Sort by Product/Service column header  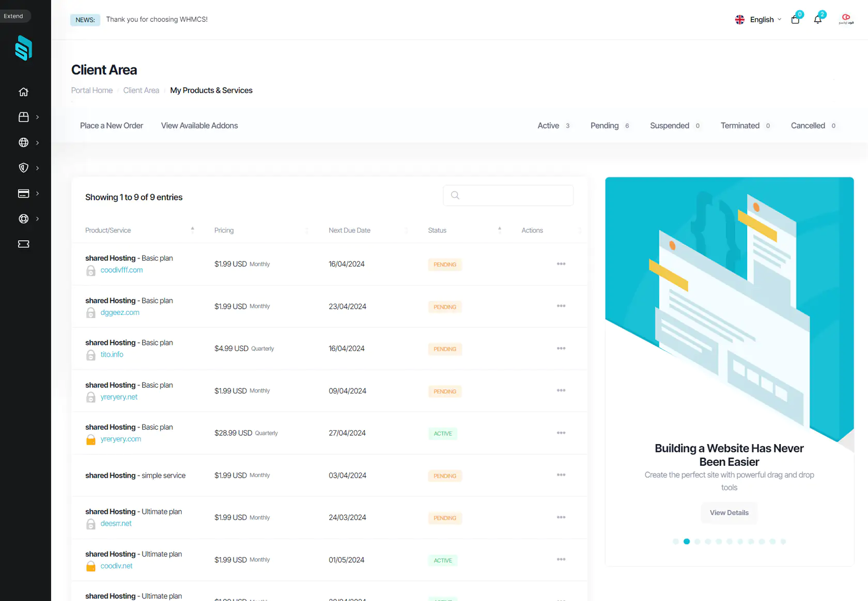[x=139, y=230]
